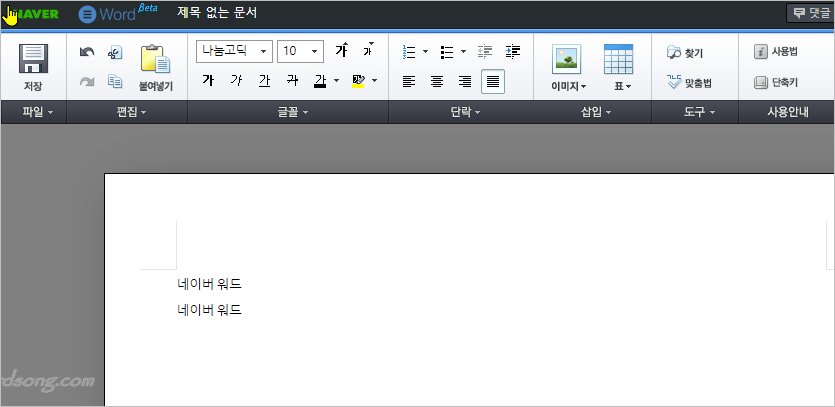Insert an image via 이미지 icon
The image size is (835, 407).
pos(567,60)
